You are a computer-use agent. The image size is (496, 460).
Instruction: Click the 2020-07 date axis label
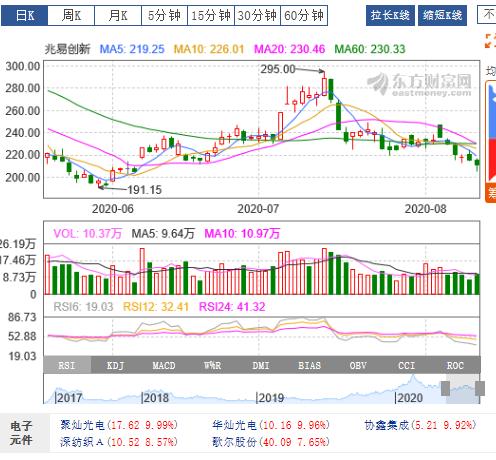coord(258,209)
